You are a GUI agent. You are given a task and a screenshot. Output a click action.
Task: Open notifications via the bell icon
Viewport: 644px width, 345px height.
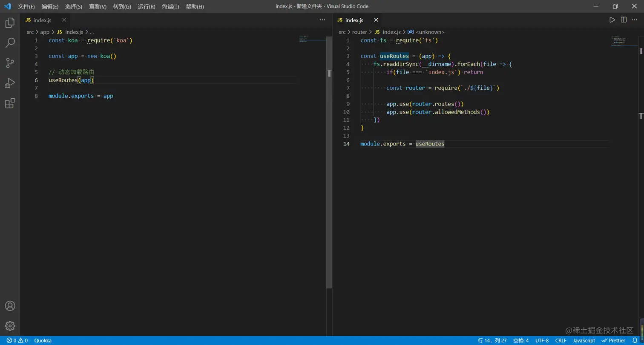[x=635, y=340]
